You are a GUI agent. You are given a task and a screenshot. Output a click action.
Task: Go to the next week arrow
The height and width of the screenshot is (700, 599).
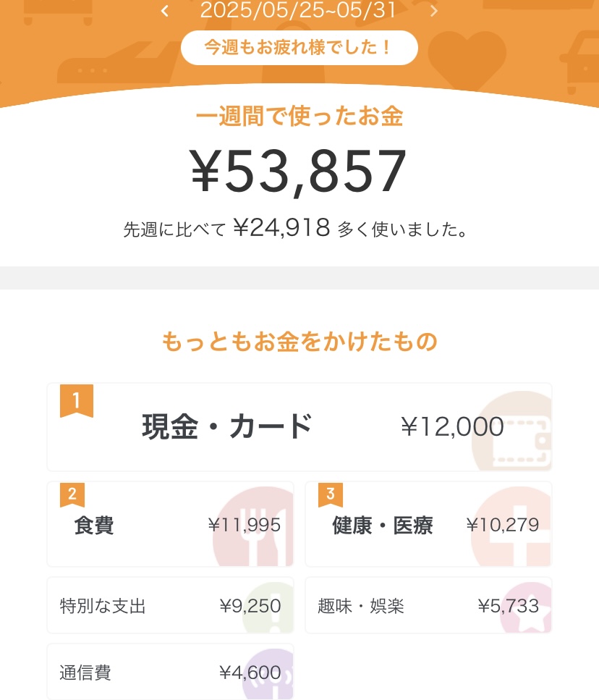(434, 11)
